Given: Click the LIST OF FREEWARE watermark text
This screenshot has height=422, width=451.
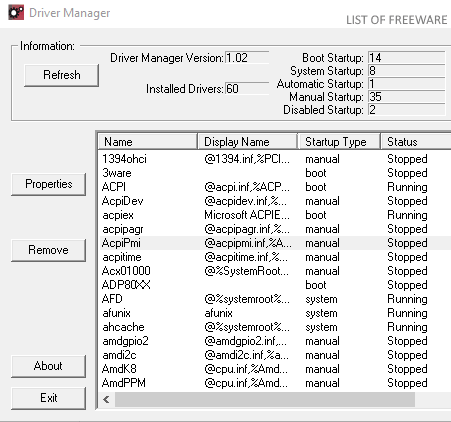Looking at the screenshot, I should tap(397, 20).
